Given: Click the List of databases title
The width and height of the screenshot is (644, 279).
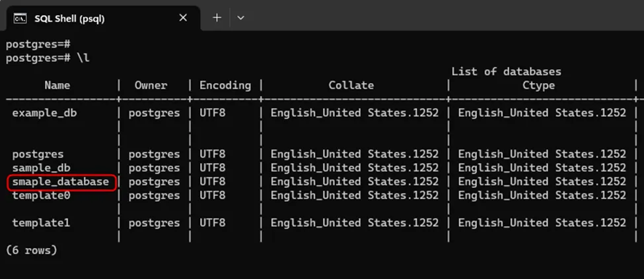Looking at the screenshot, I should pyautogui.click(x=506, y=71).
